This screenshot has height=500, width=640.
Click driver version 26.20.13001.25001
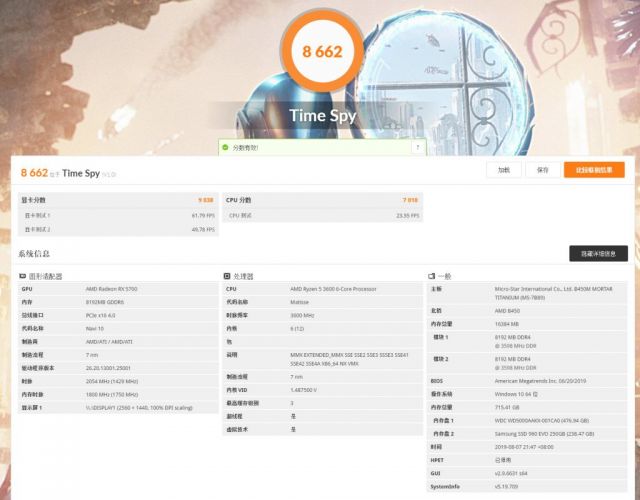[x=108, y=368]
